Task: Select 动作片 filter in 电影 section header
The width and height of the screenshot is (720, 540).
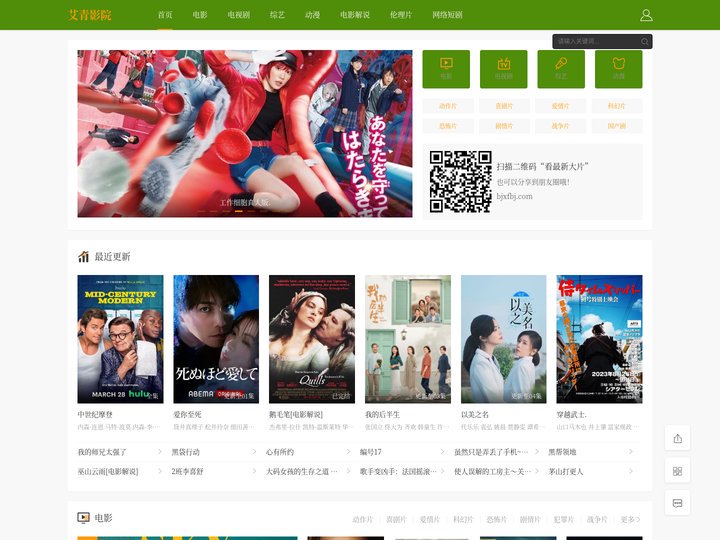Action: [x=363, y=519]
